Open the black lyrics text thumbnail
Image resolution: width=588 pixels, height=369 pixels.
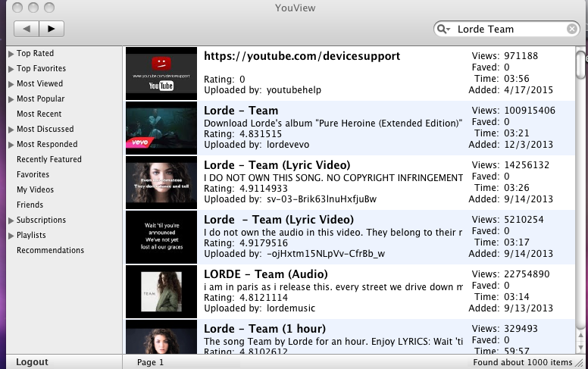click(161, 237)
